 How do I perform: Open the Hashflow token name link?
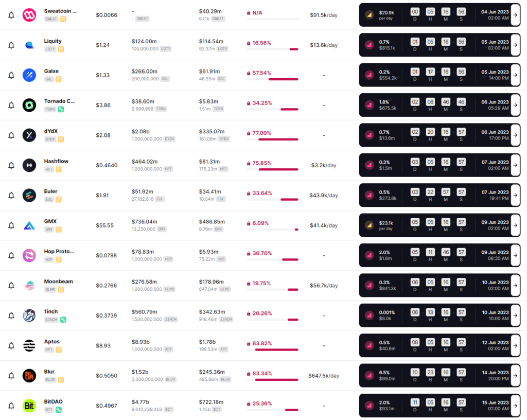(x=56, y=161)
